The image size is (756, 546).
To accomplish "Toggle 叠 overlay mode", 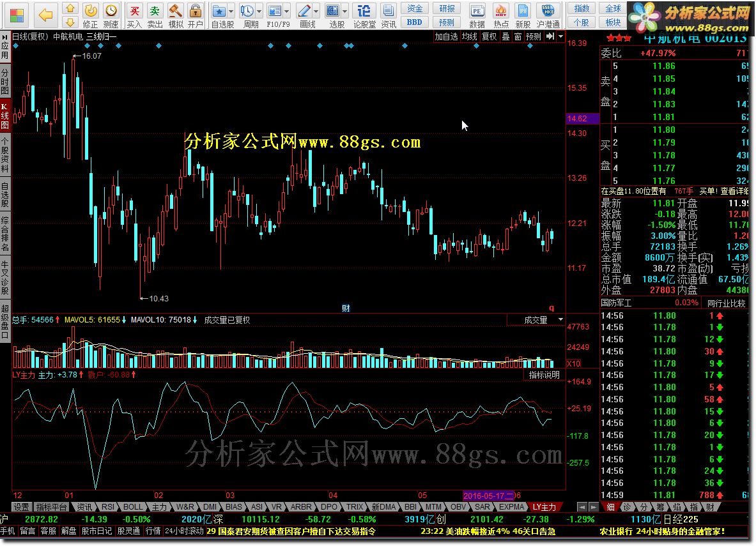I will tap(505, 36).
